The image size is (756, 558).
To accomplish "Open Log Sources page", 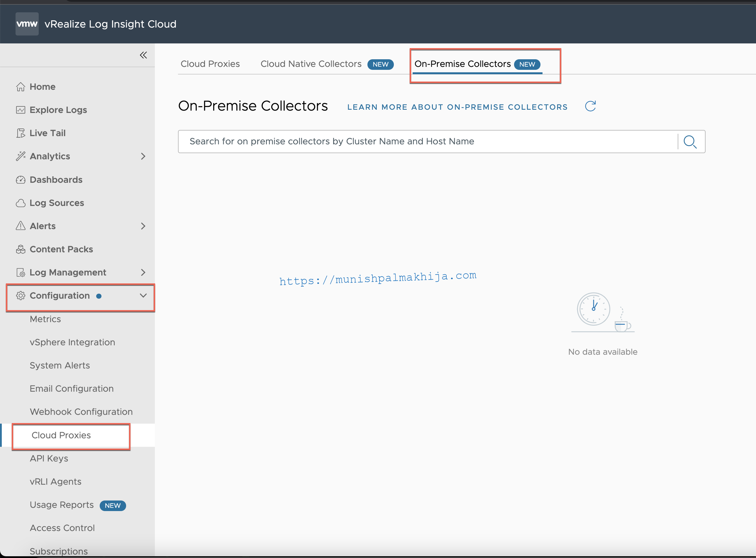I will (57, 203).
